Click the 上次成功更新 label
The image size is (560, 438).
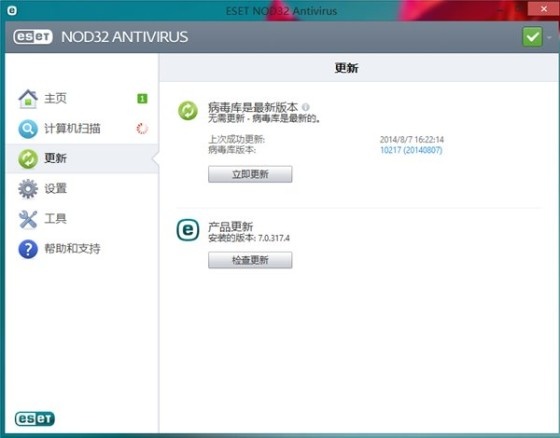[x=236, y=139]
